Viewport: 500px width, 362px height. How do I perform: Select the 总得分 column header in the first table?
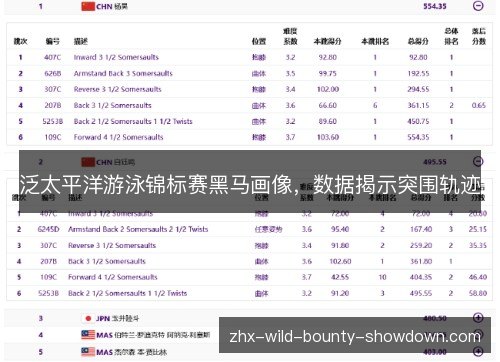418,41
